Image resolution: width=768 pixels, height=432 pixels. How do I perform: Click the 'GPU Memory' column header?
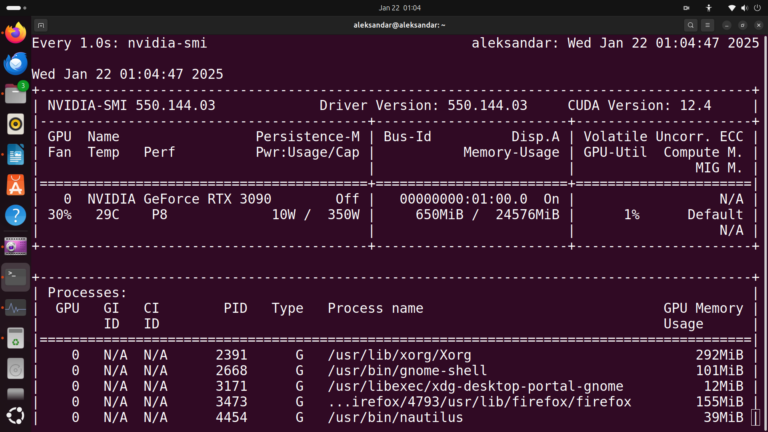click(x=703, y=308)
